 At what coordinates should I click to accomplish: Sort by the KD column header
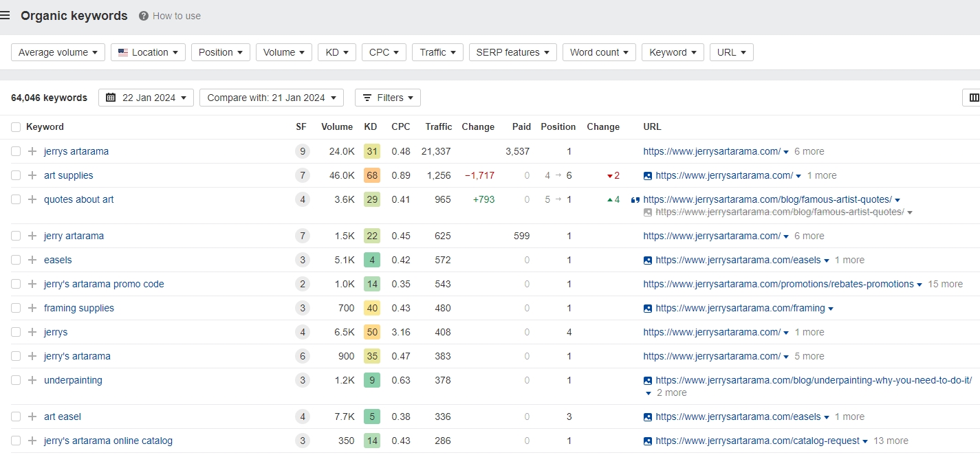coord(371,126)
